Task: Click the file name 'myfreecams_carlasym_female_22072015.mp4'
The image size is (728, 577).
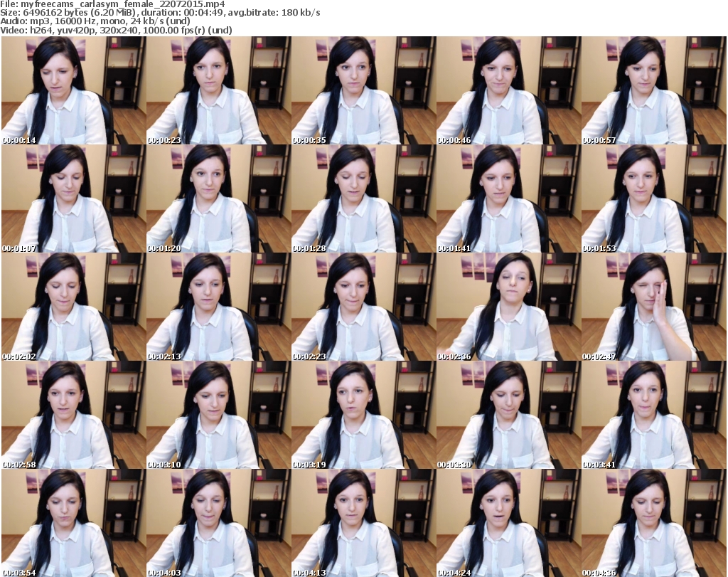Action: click(122, 4)
